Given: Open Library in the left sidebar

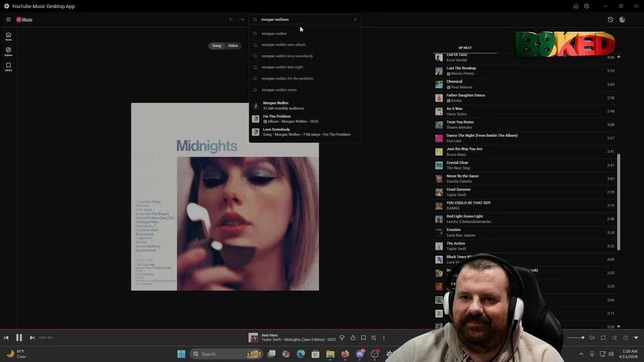Looking at the screenshot, I should click(x=9, y=67).
